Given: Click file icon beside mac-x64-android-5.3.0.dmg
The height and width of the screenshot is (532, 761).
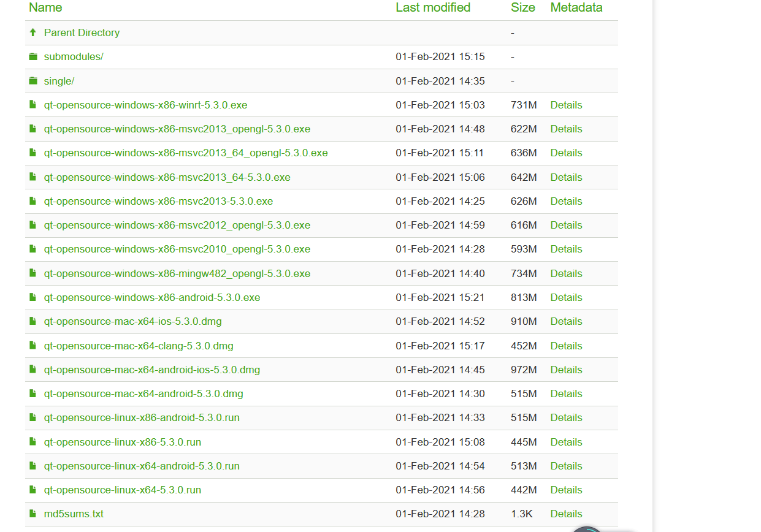Looking at the screenshot, I should (x=33, y=393).
